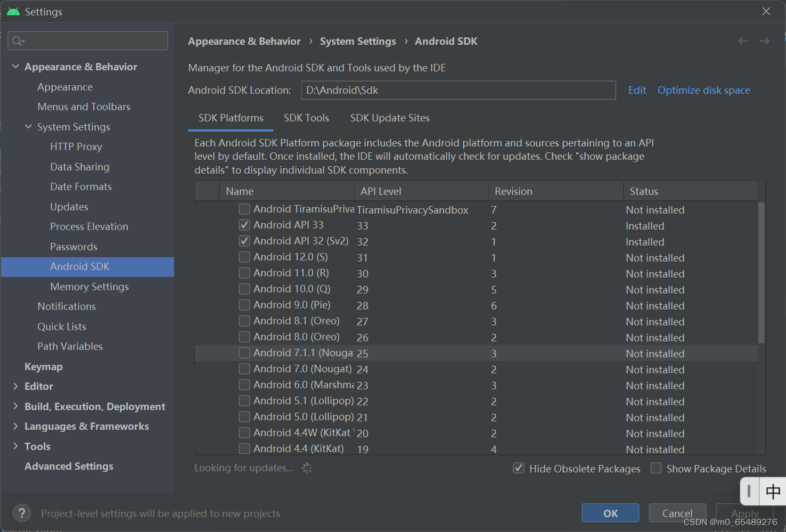This screenshot has width=786, height=532.
Task: Open the SDK Update Sites tab
Action: 390,118
